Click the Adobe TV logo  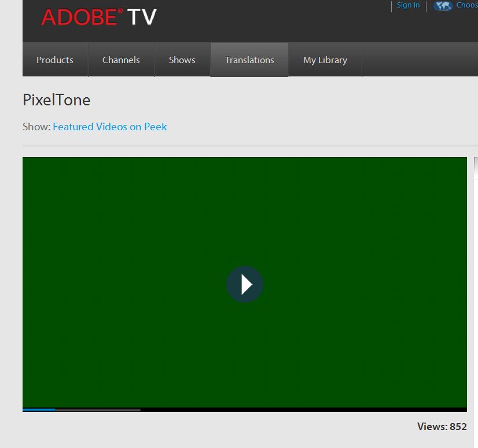(x=98, y=17)
